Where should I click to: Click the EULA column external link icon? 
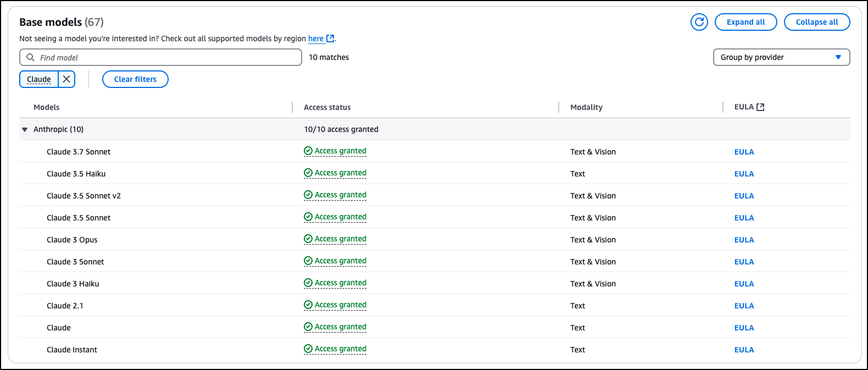[x=760, y=107]
